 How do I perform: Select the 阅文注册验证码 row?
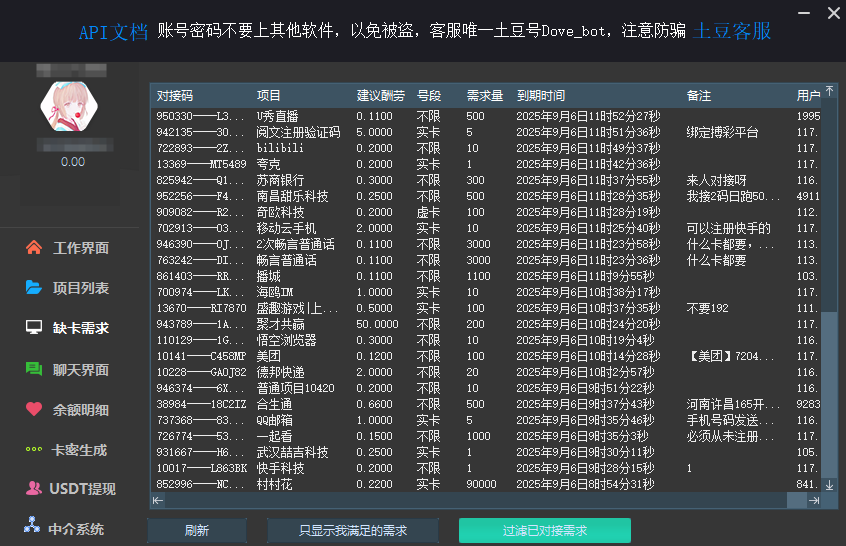pyautogui.click(x=486, y=132)
